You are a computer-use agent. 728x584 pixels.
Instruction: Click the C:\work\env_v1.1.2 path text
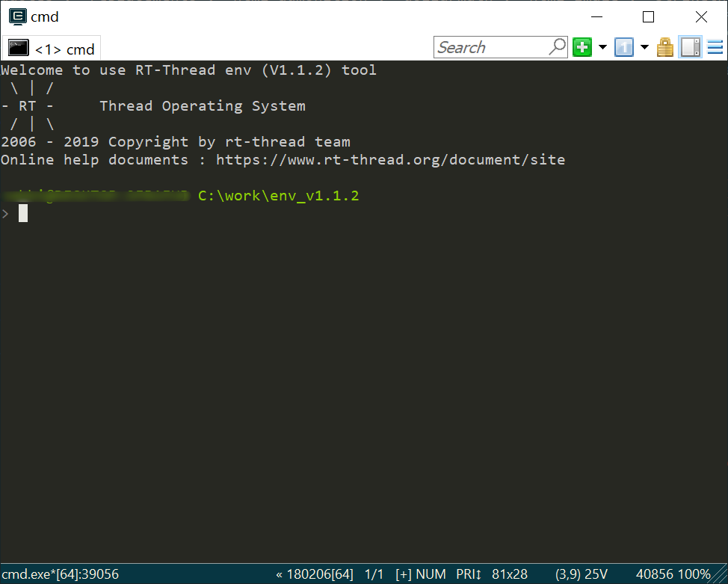279,196
